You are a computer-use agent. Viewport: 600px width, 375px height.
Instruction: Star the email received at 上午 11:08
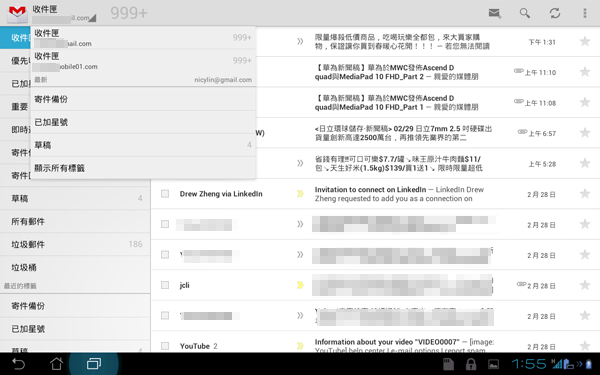point(585,103)
